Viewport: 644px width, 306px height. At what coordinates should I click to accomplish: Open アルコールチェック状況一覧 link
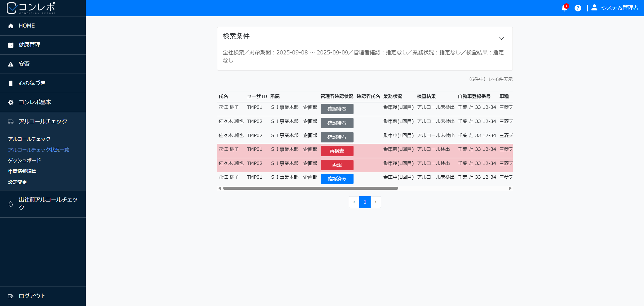click(x=39, y=150)
